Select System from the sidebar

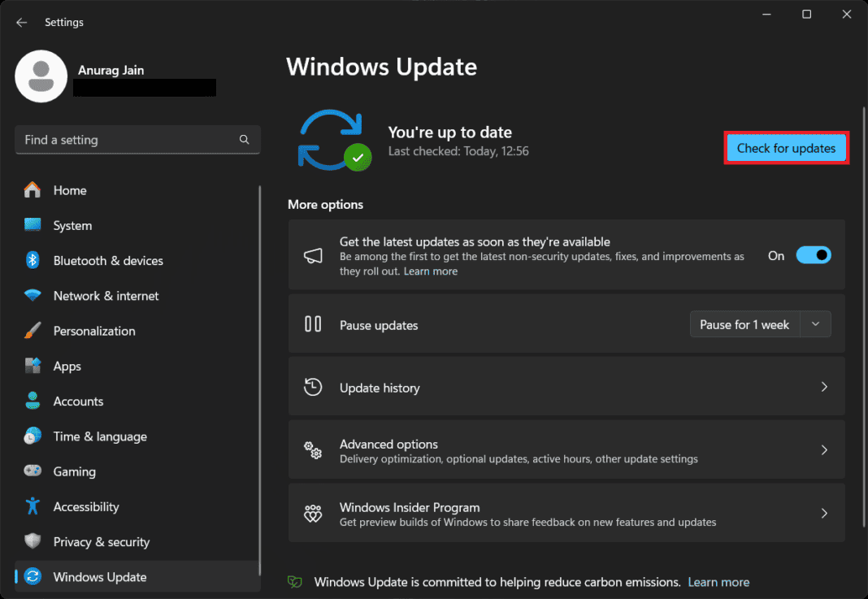[31, 225]
